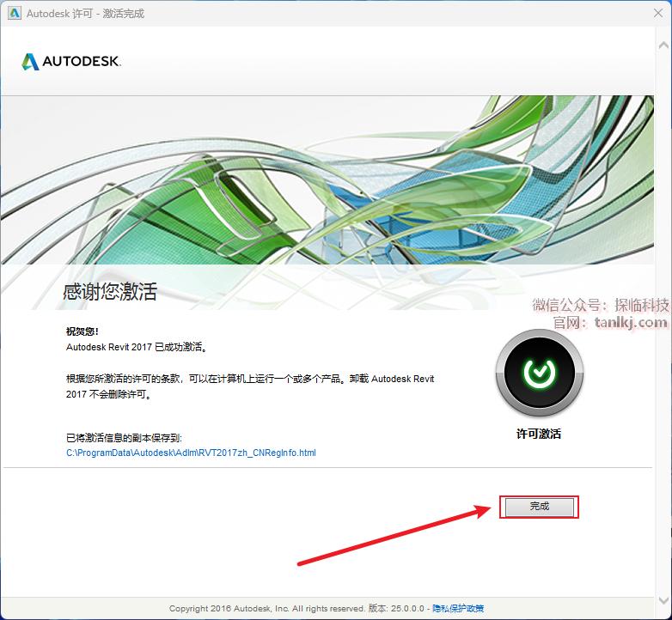Screen dimensions: 672x620
Task: Click the 许可激活 label under the icon
Action: [x=539, y=434]
